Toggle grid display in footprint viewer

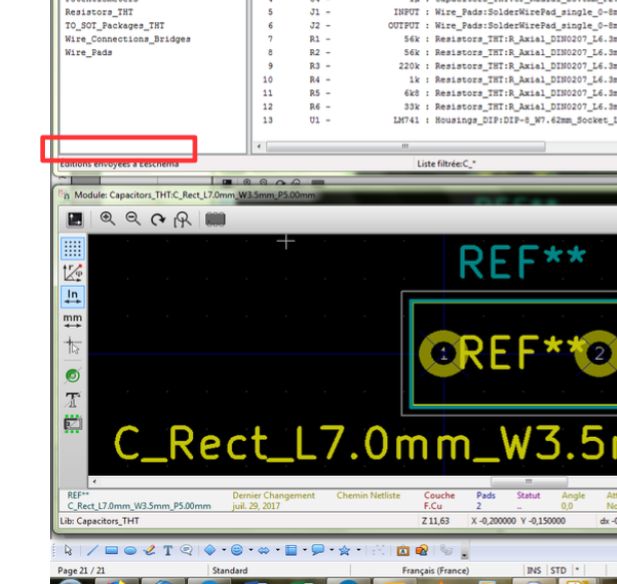(73, 248)
